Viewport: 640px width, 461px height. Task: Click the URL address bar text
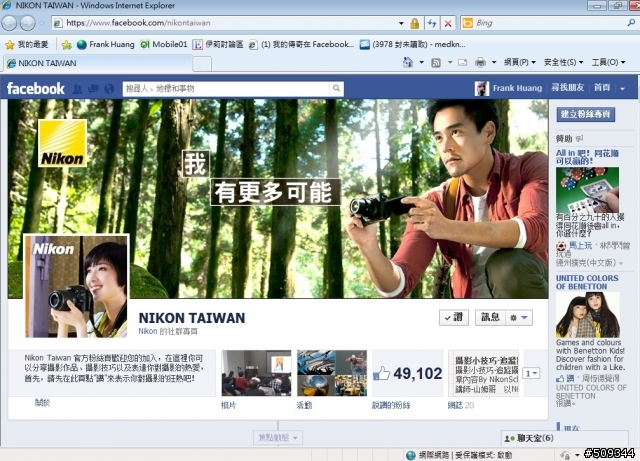[x=139, y=23]
